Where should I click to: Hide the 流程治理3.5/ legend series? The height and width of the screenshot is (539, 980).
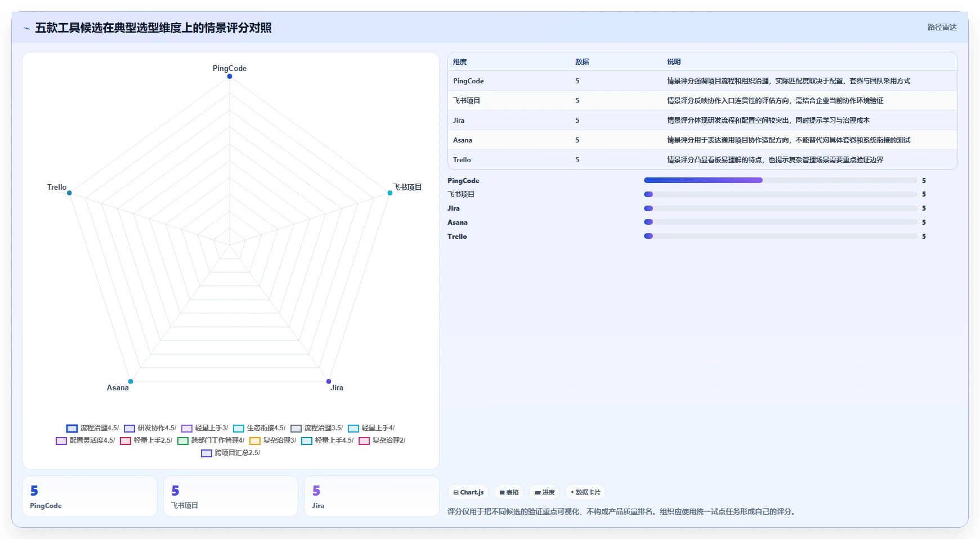click(x=317, y=428)
